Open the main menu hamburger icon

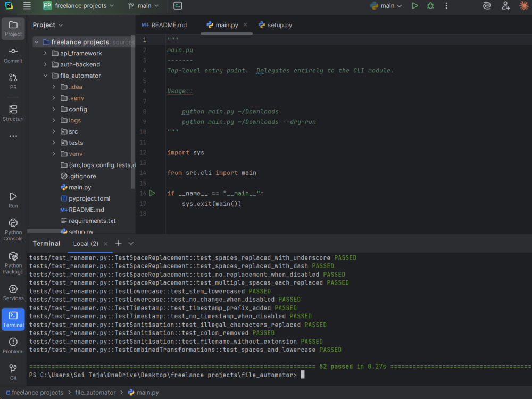[27, 6]
